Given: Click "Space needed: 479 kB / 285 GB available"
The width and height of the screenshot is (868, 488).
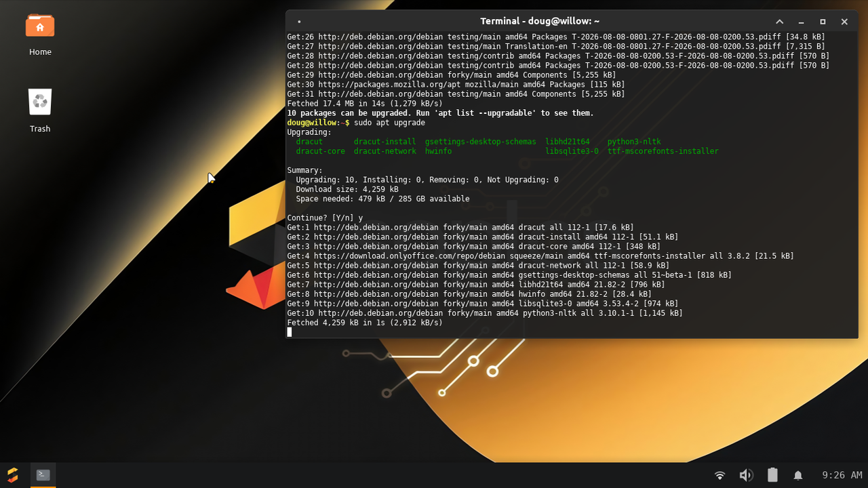Looking at the screenshot, I should [x=382, y=199].
